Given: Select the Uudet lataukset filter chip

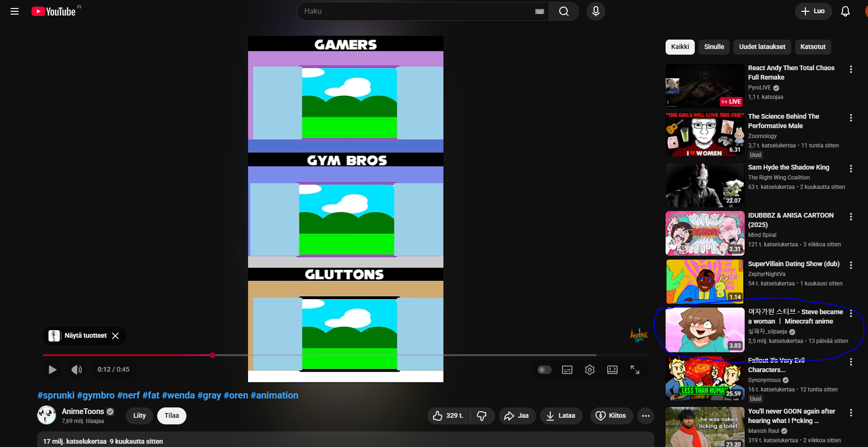Looking at the screenshot, I should pos(762,47).
